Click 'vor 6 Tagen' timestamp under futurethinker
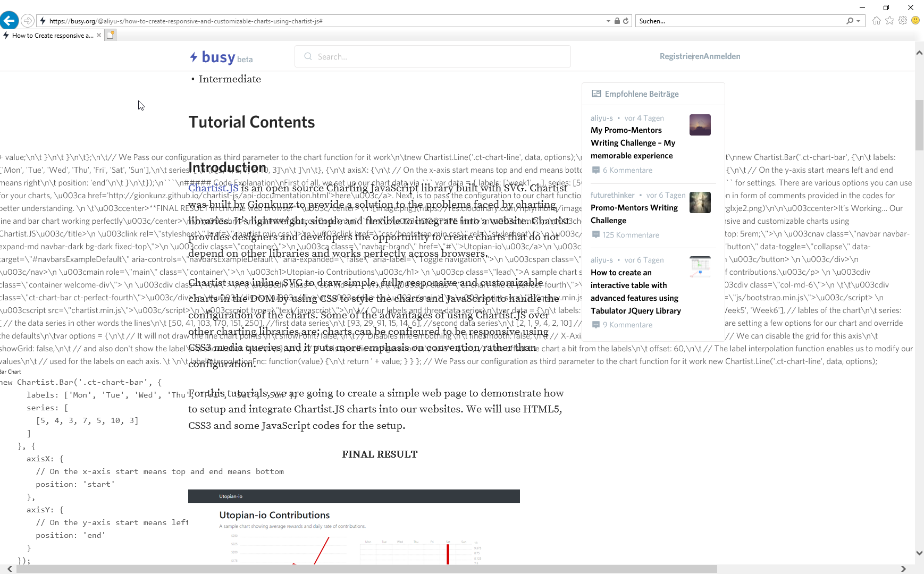Image resolution: width=924 pixels, height=574 pixels. click(666, 195)
